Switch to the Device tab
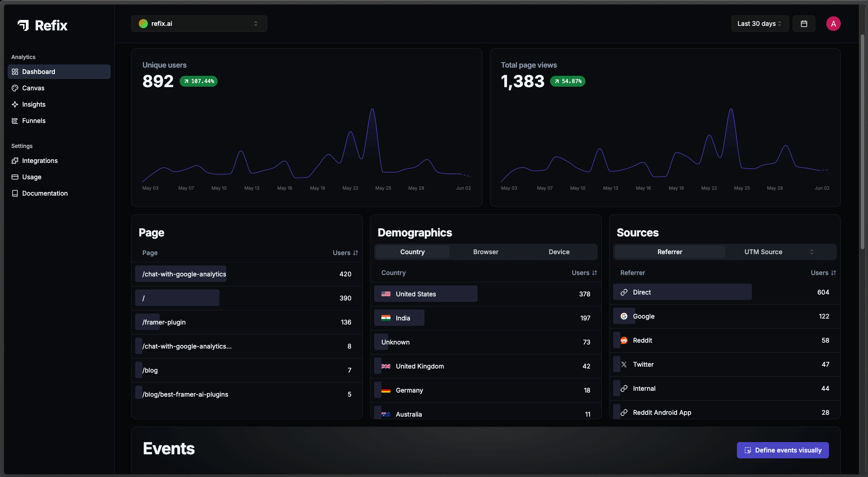The width and height of the screenshot is (868, 477). [559, 252]
